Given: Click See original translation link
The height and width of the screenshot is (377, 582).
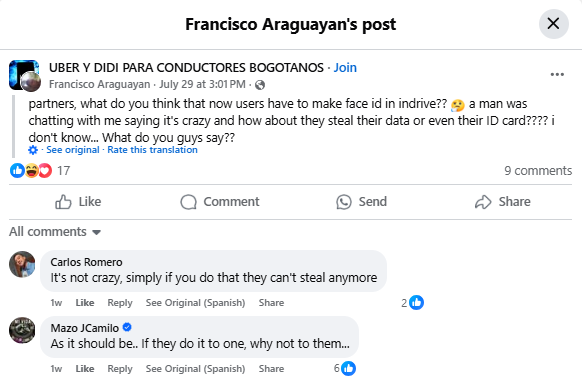Looking at the screenshot, I should (73, 150).
